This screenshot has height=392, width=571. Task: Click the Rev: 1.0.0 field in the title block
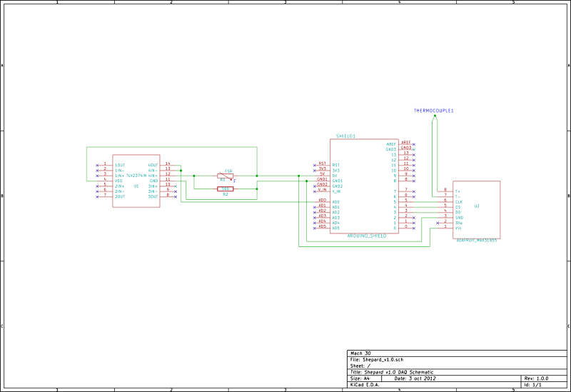coord(536,378)
